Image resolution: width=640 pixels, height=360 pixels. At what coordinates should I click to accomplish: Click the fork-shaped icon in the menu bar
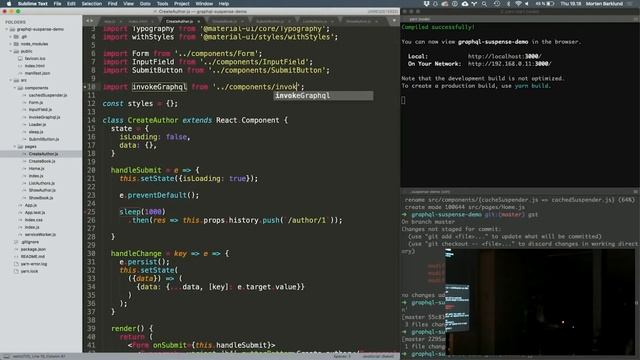pos(474,4)
